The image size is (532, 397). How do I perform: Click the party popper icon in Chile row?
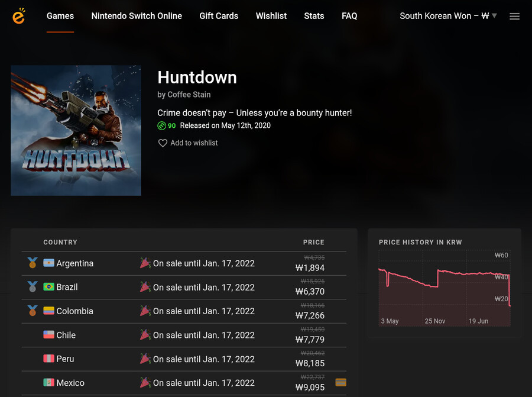[x=145, y=334]
